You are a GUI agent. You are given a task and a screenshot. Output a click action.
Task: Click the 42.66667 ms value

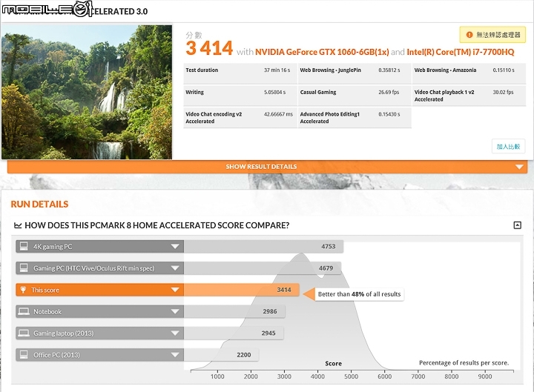coord(278,114)
